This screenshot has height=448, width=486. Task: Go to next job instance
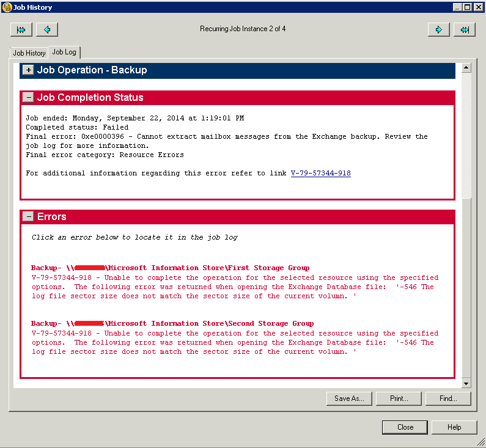click(x=438, y=30)
